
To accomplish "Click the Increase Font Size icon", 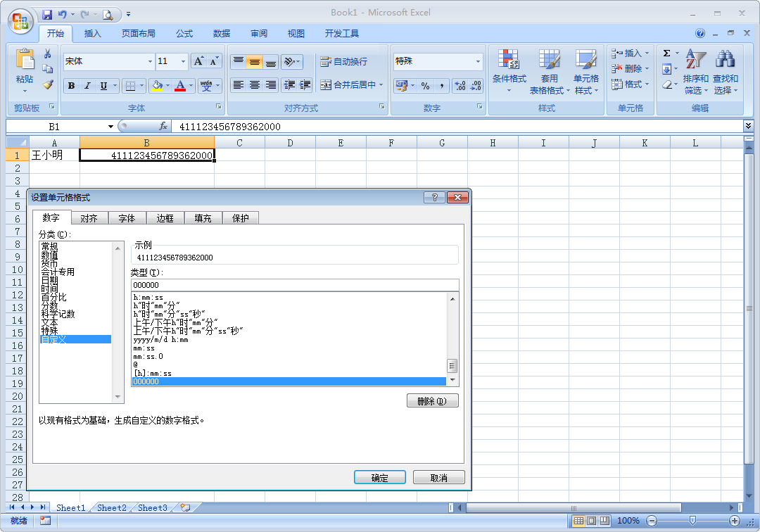I will (x=199, y=61).
